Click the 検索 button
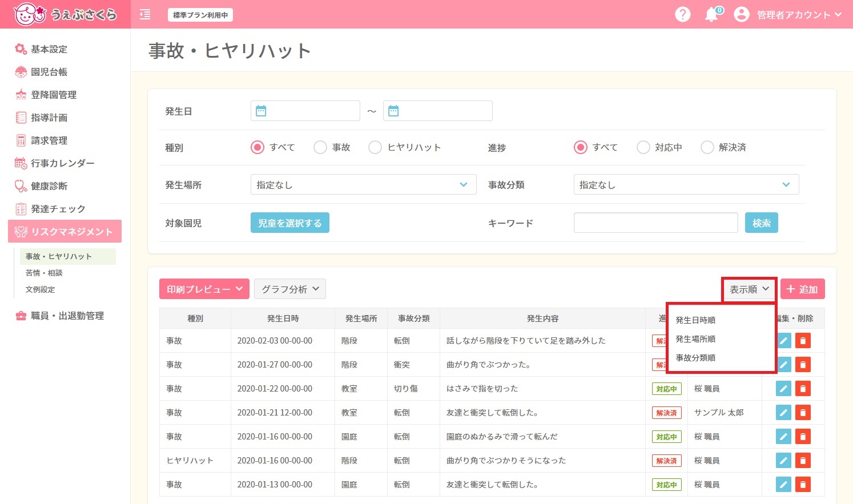 pos(762,223)
